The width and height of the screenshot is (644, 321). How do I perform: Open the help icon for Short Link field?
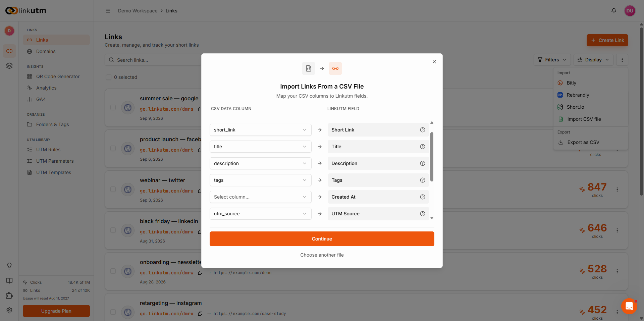[x=422, y=130]
